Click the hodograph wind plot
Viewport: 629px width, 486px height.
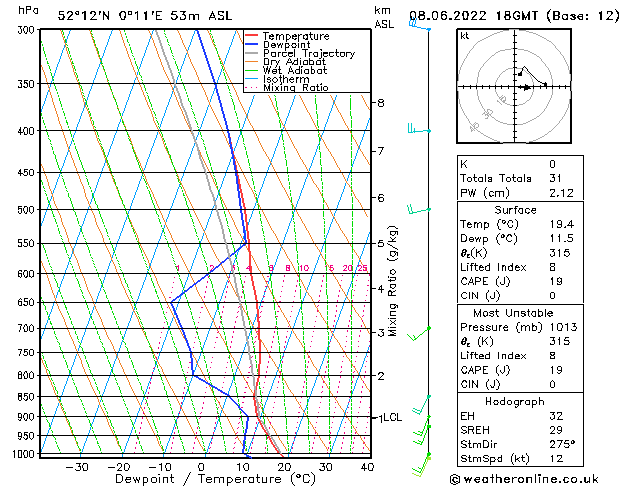tap(514, 86)
